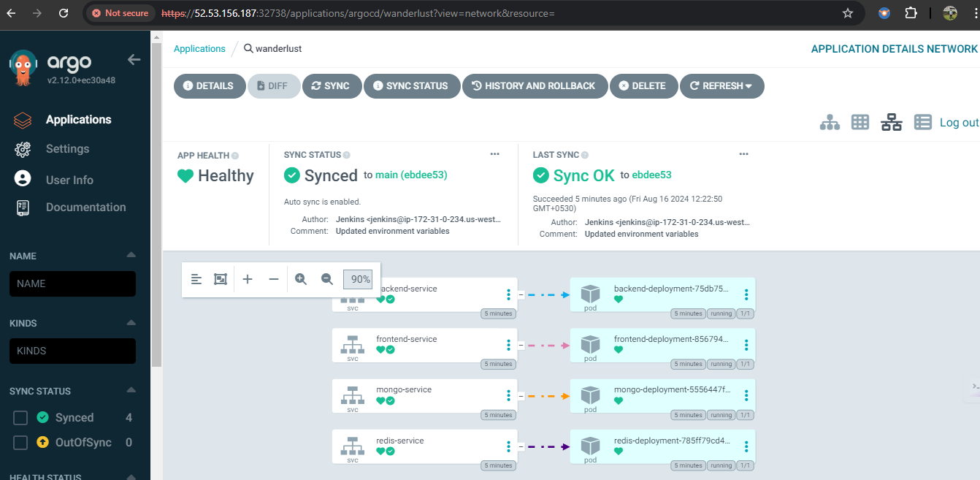This screenshot has width=980, height=480.
Task: Click the fit-to-screen graph icon
Action: (221, 279)
